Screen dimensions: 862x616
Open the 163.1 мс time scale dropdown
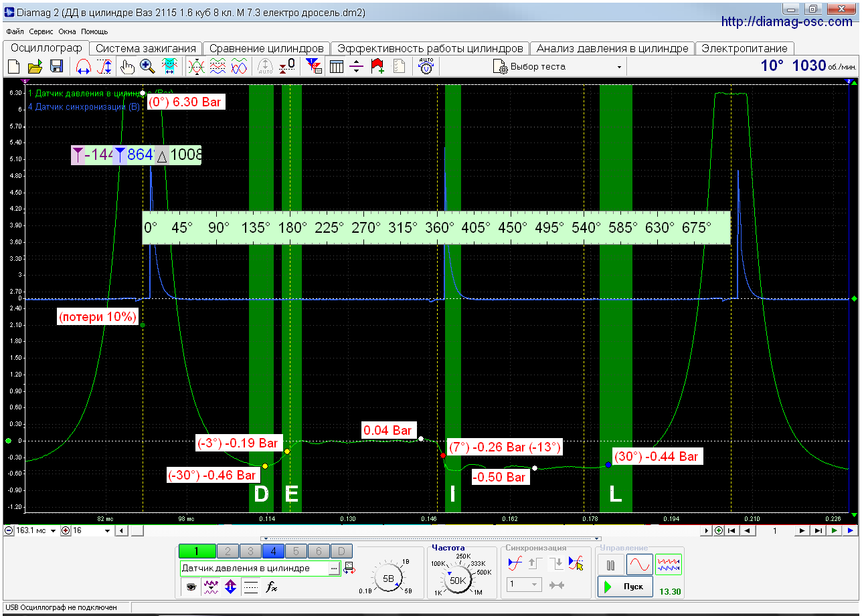point(54,530)
